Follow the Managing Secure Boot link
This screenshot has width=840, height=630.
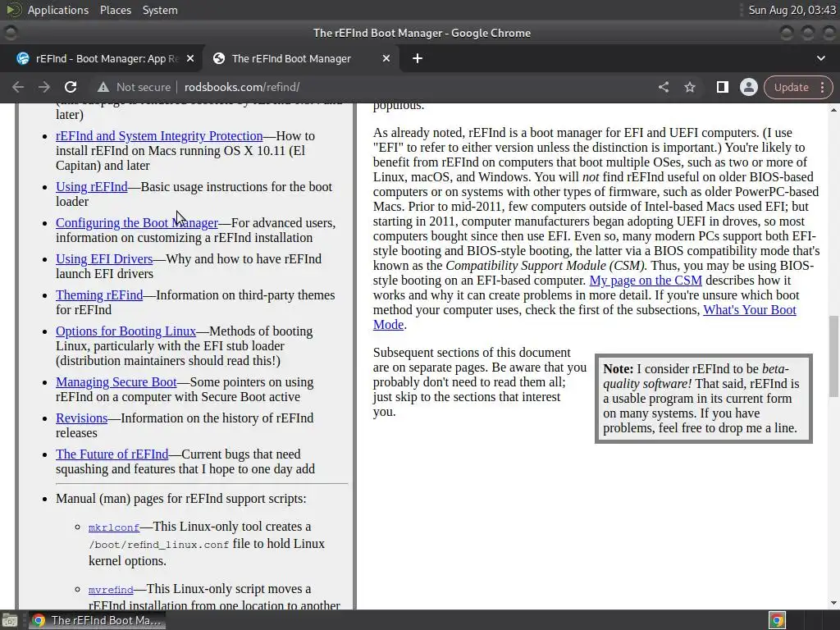(116, 382)
